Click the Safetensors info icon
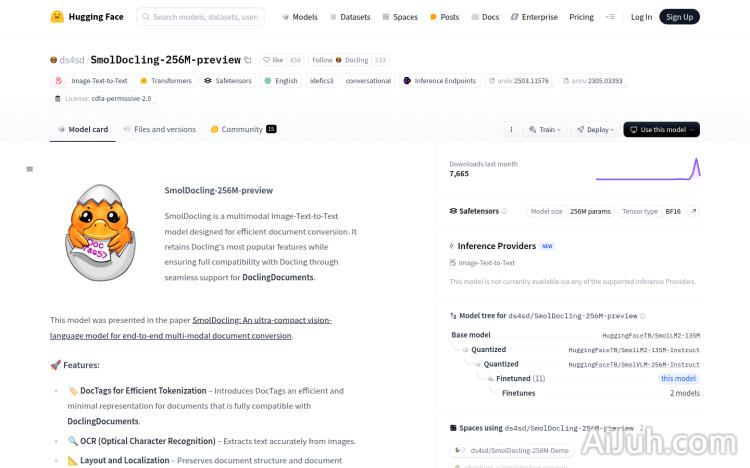Viewport: 750px width, 468px height. click(x=504, y=211)
